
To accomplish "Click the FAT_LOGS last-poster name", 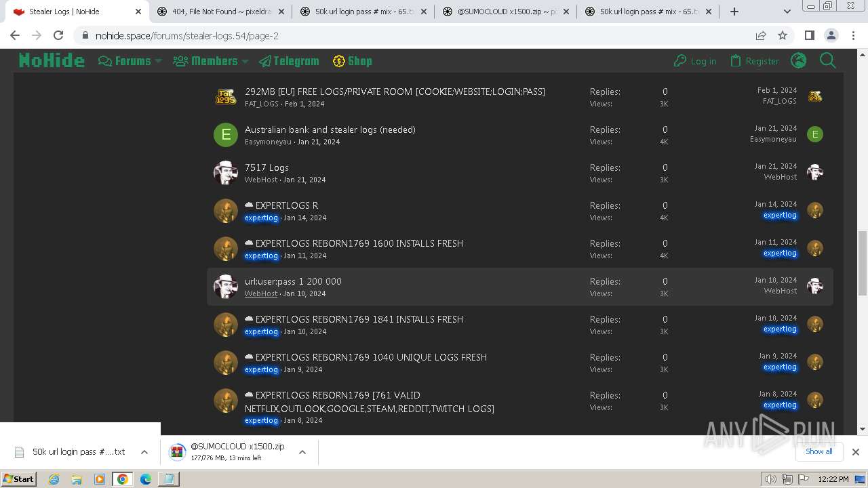I will pyautogui.click(x=780, y=101).
